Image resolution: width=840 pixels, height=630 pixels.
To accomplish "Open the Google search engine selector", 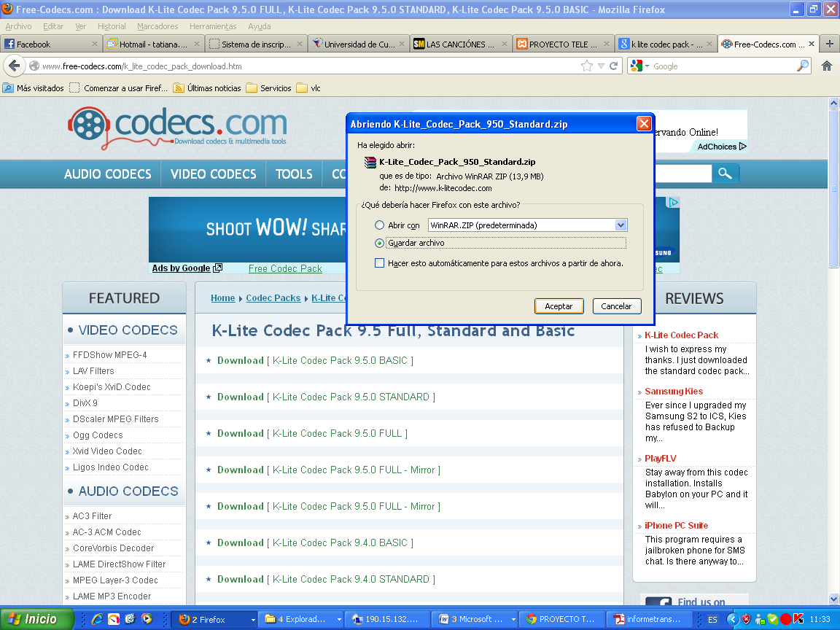I will point(639,66).
